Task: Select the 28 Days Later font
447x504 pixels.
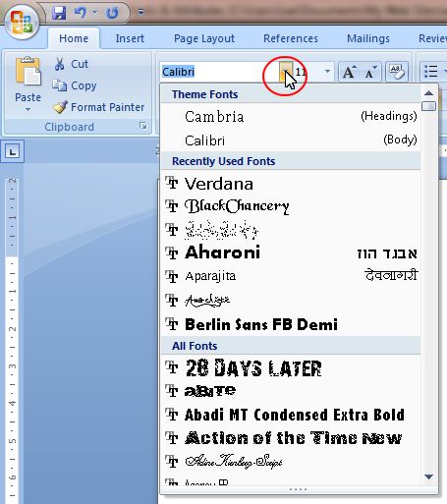Action: (291, 368)
